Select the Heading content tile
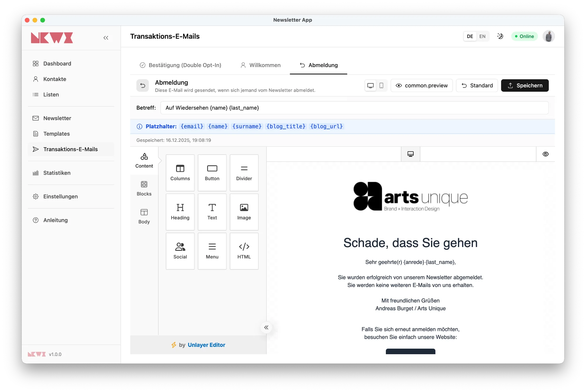 180,212
